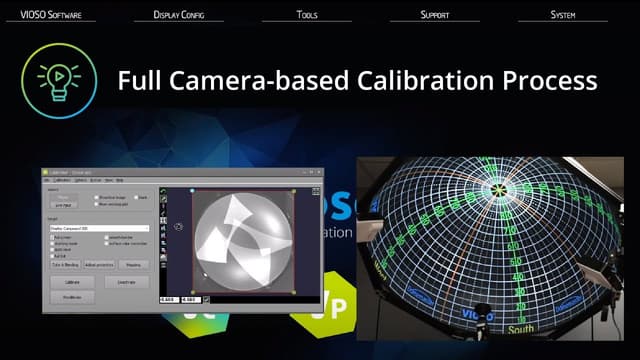Click the first coordinate input field below viewer
The width and height of the screenshot is (640, 360).
169,300
